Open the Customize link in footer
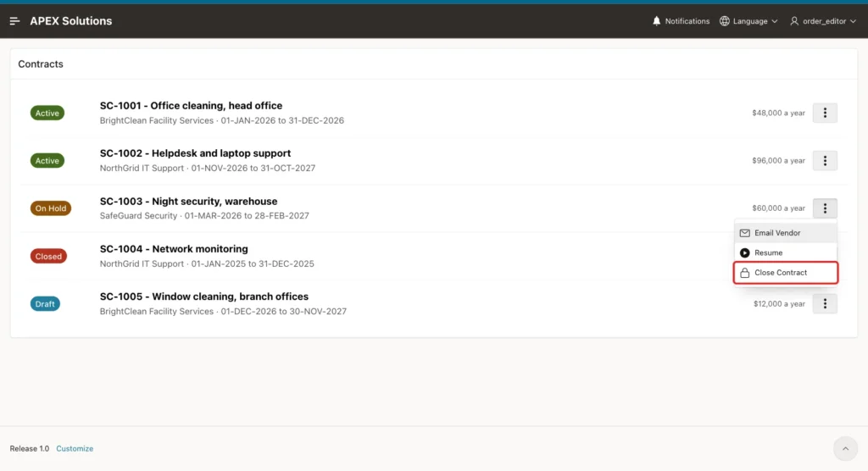Screen dimensions: 868x471 [75, 449]
